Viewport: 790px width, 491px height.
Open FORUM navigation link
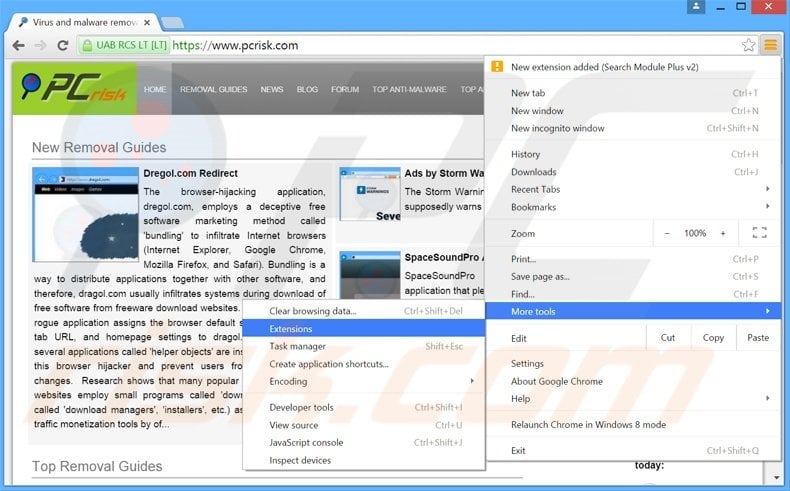345,89
